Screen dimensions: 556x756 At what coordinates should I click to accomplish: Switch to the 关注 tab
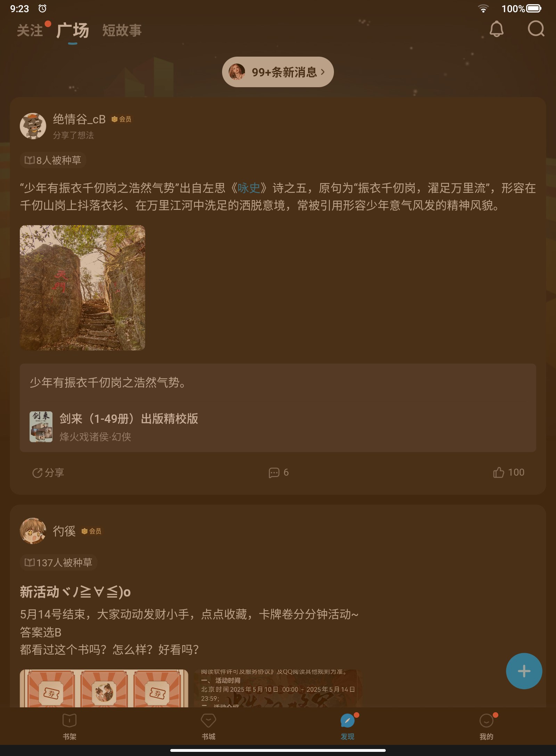(x=30, y=30)
